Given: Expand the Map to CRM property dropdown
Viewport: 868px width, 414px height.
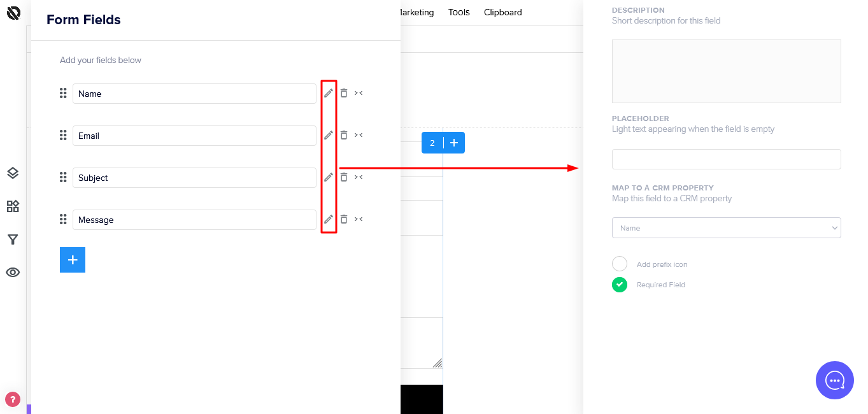Looking at the screenshot, I should (726, 228).
